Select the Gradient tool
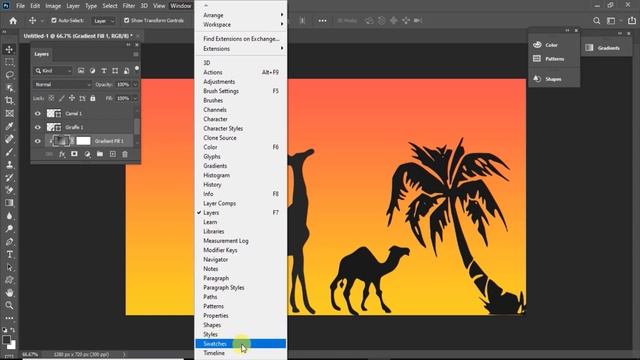 pos(9,203)
